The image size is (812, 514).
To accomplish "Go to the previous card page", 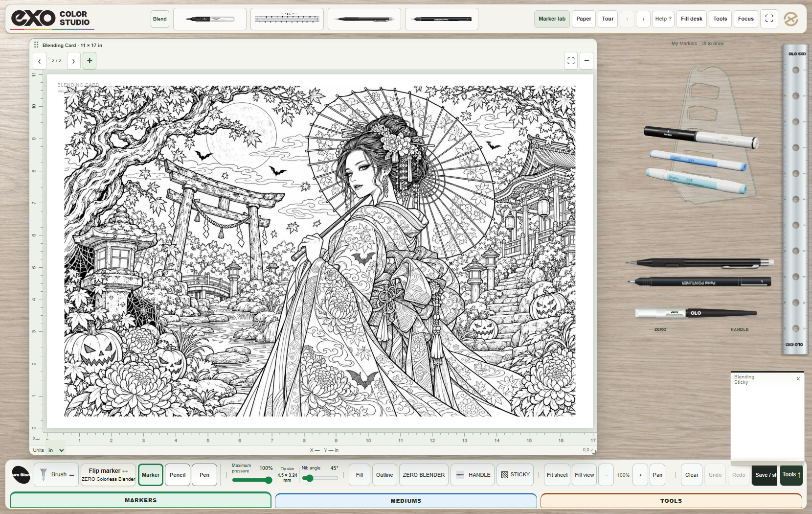I will tap(40, 61).
